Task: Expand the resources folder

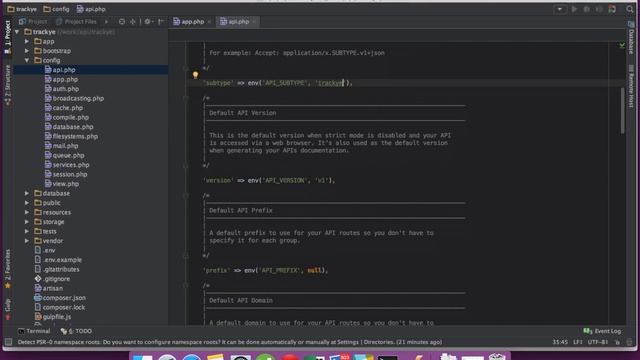Action: pyautogui.click(x=27, y=212)
